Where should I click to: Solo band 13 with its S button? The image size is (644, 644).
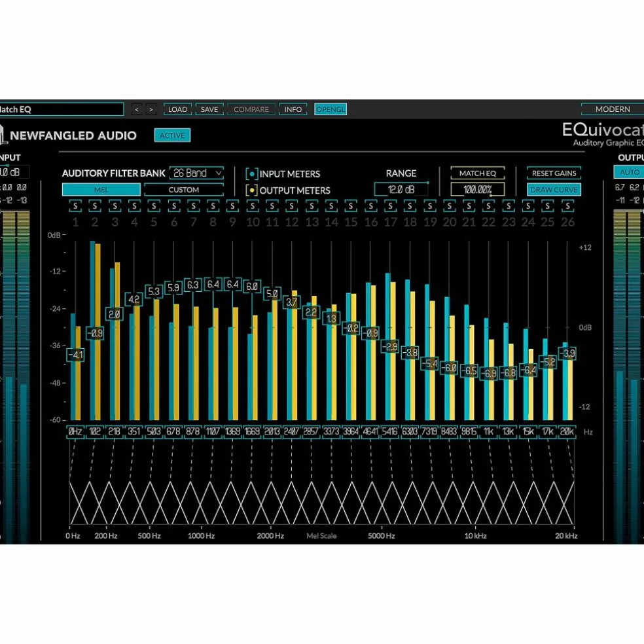point(312,206)
